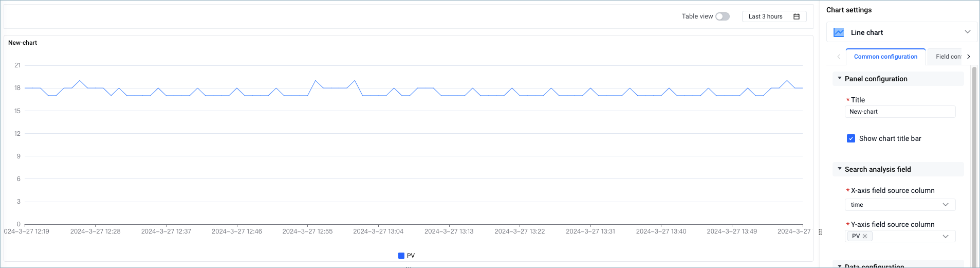Click the left arrow beside the tabs

click(x=839, y=57)
